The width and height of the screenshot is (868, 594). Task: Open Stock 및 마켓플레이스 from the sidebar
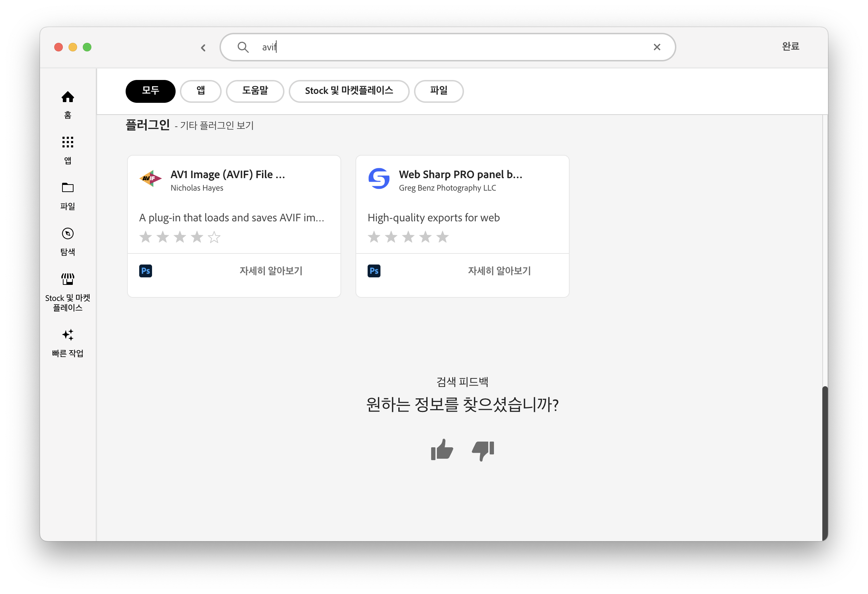(67, 288)
